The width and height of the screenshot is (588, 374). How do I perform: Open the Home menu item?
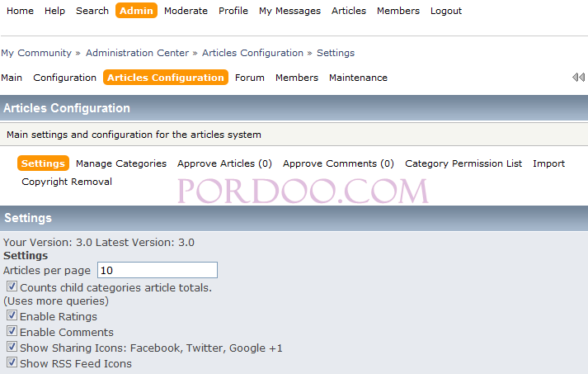point(21,11)
